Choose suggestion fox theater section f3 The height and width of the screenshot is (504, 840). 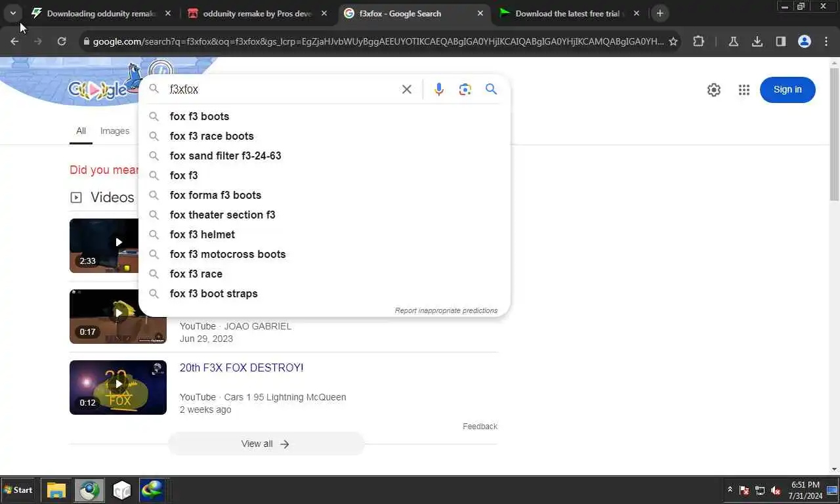pyautogui.click(x=324, y=215)
